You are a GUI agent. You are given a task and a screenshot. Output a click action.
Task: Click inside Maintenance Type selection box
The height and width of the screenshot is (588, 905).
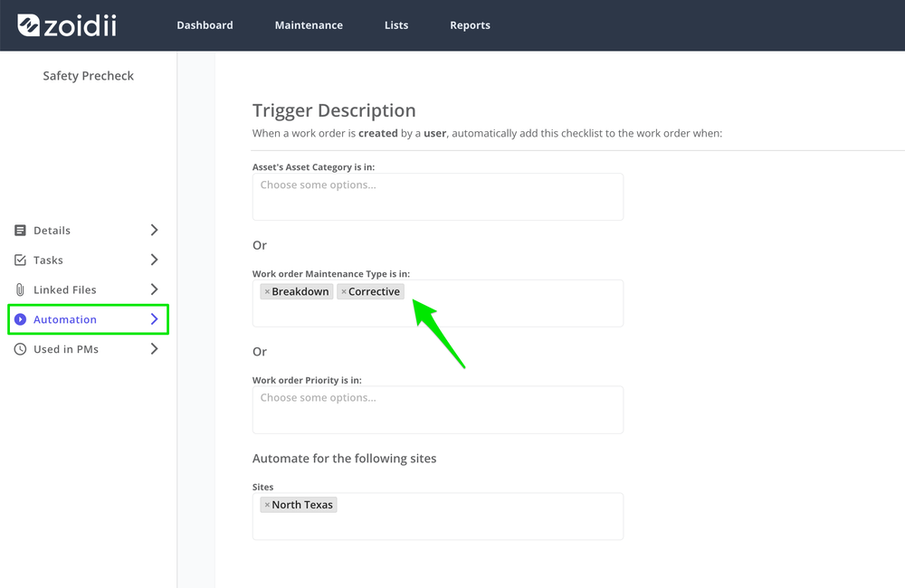point(437,304)
